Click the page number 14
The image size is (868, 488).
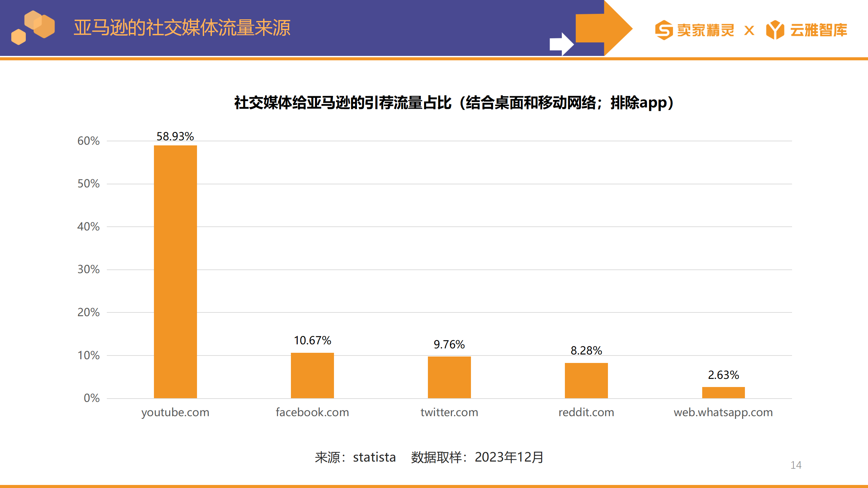point(796,465)
